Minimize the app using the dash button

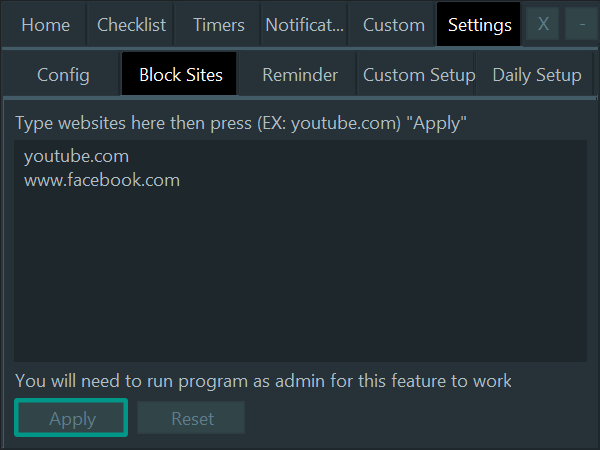582,24
